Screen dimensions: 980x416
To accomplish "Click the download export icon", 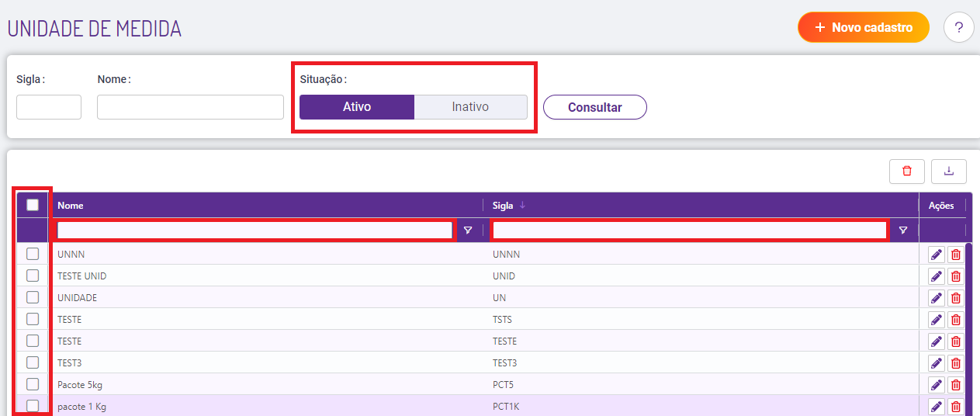I will point(949,171).
